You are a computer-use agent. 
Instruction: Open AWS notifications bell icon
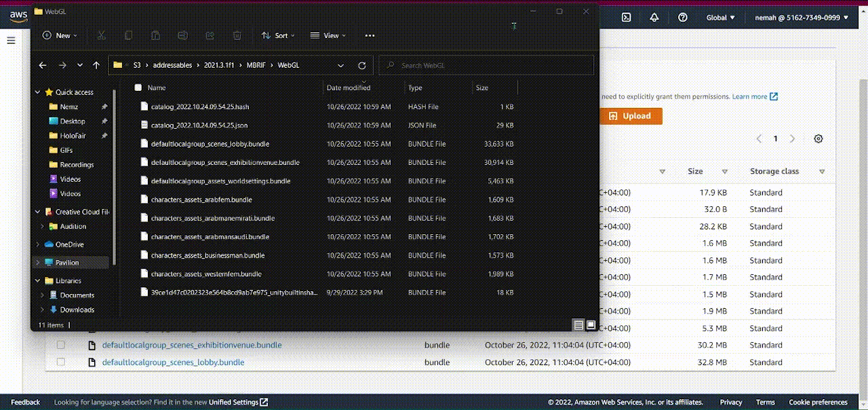point(654,18)
